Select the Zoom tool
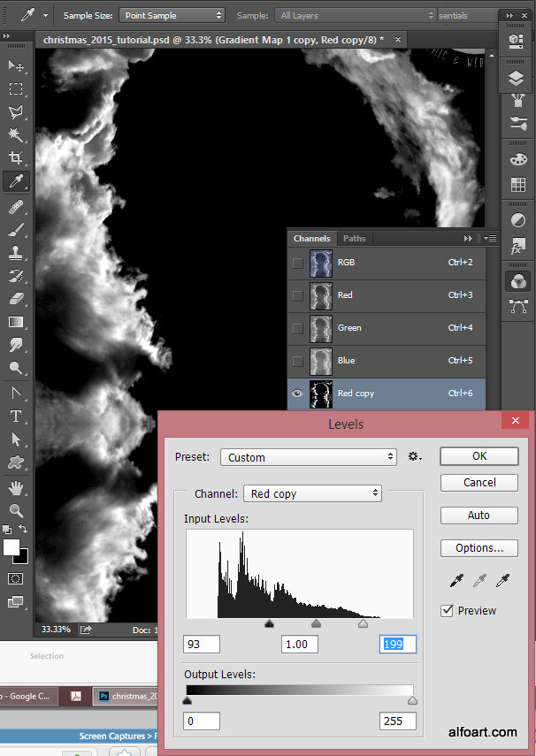This screenshot has height=756, width=536. pyautogui.click(x=16, y=510)
